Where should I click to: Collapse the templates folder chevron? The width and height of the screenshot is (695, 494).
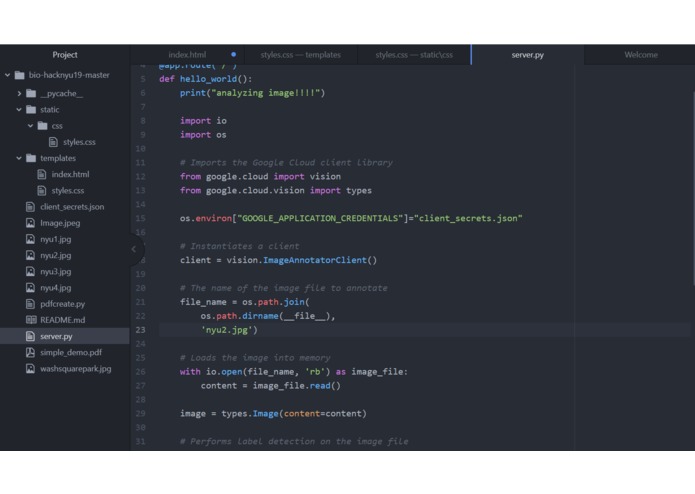[19, 158]
